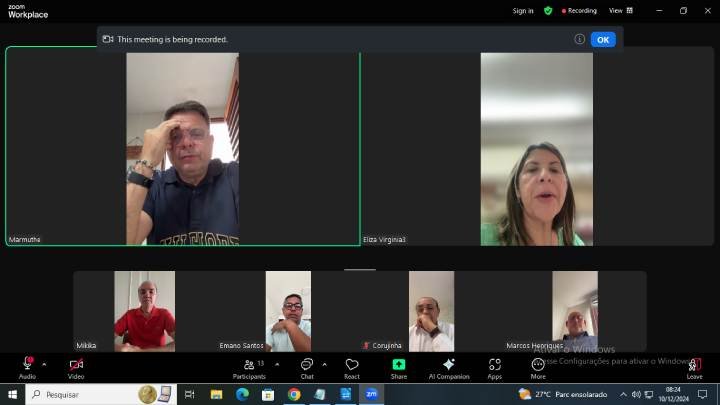Viewport: 720px width, 405px height.
Task: Click the Corujinha muted microphone icon
Action: pos(366,345)
